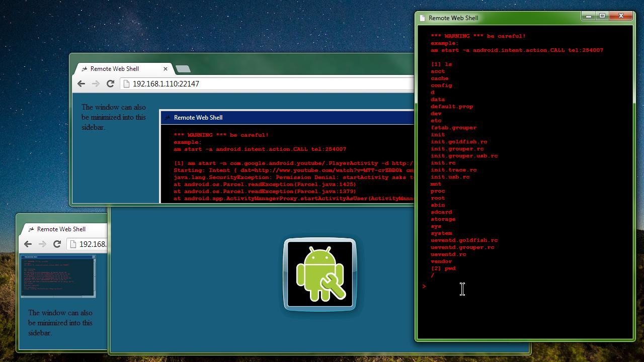Click favicon of upper browser's Remote Web Shell tab

click(85, 69)
